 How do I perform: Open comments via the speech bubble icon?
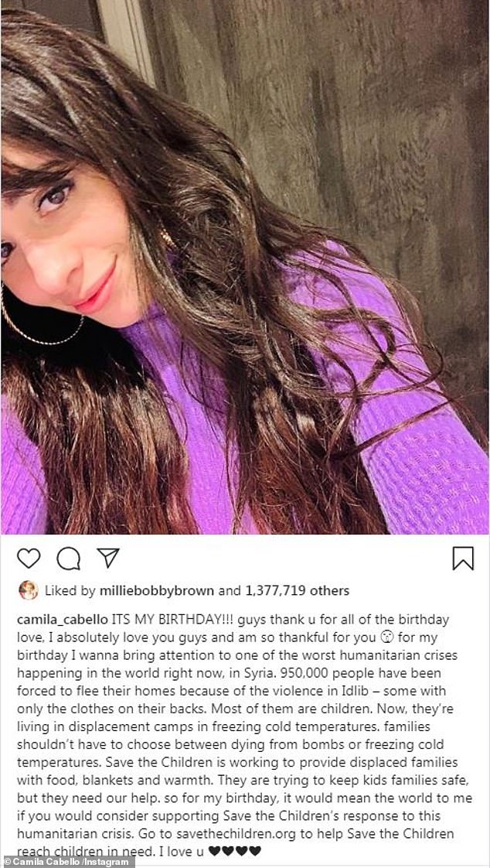click(x=69, y=558)
